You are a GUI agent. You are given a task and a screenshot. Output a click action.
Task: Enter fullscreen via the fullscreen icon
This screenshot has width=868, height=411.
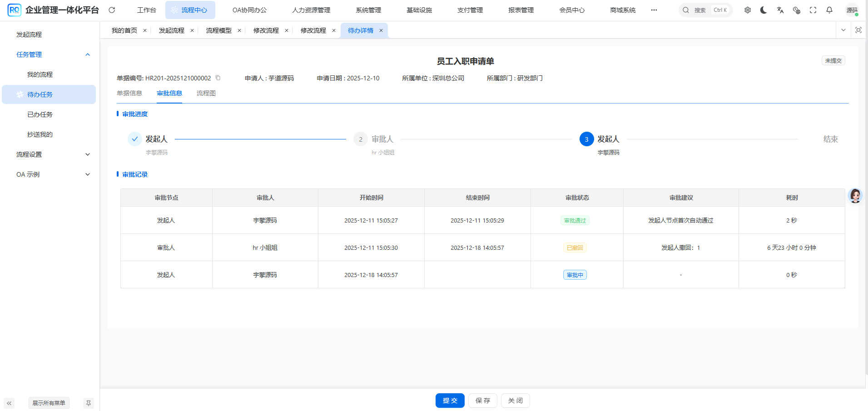coord(813,10)
